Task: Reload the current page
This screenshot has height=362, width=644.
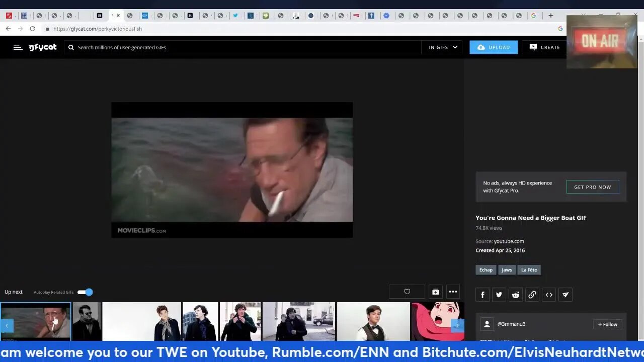Action: click(32, 29)
